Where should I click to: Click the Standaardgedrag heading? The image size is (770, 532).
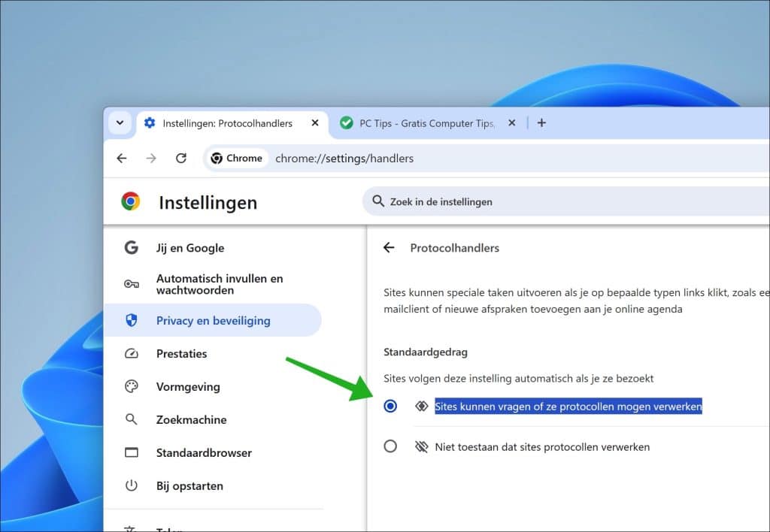pos(426,352)
